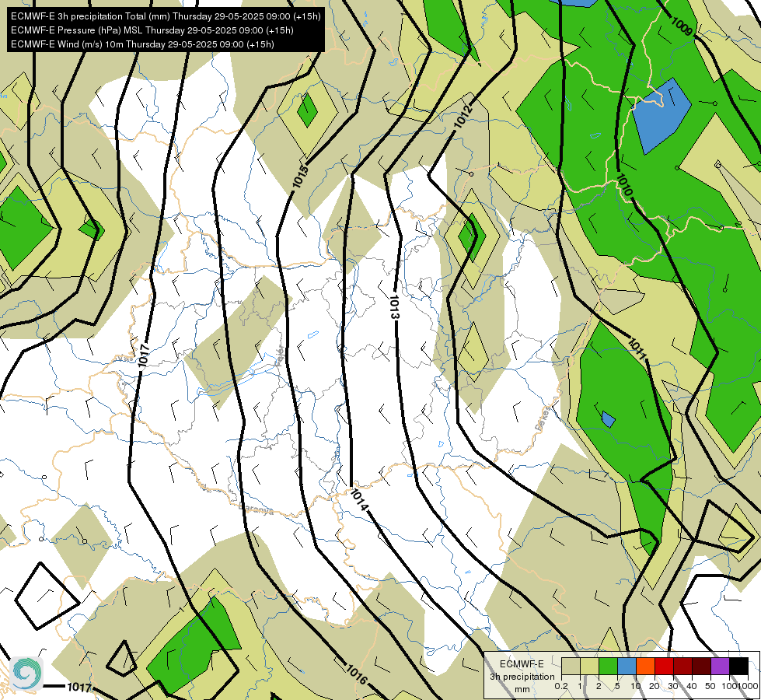Pick the maroon 40–50 mm legend swatch
Image resolution: width=761 pixels, height=700 pixels.
coord(701,666)
